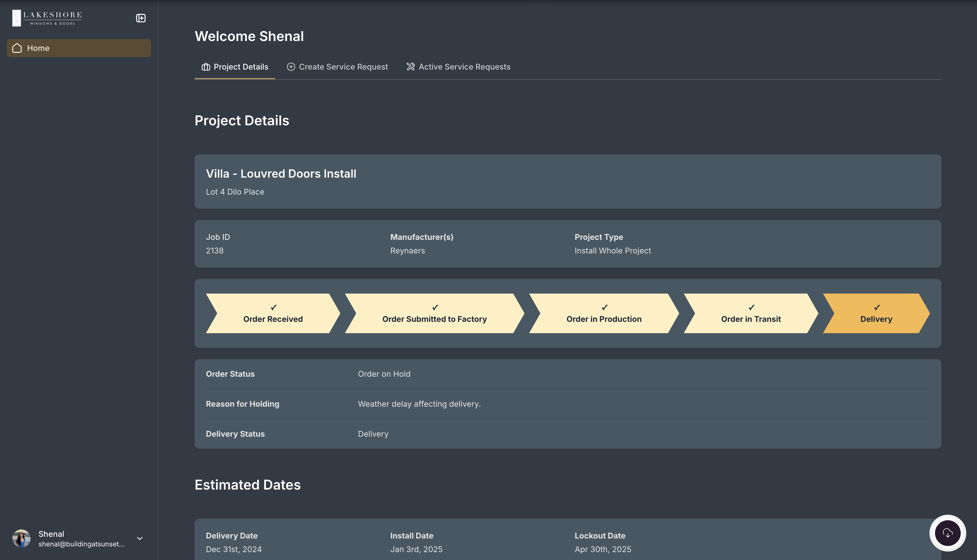Select the Project Details tab

click(x=241, y=66)
